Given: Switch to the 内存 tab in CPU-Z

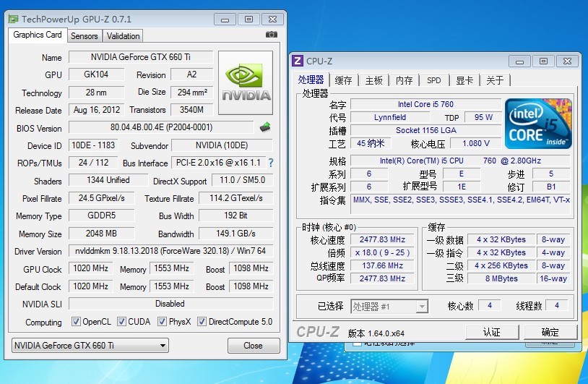Looking at the screenshot, I should coord(404,80).
